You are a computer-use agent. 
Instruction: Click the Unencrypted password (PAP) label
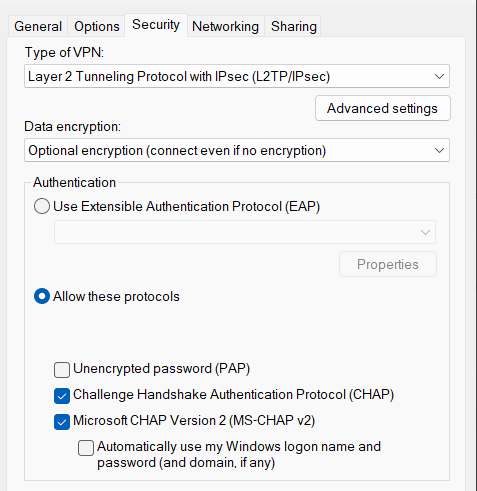pyautogui.click(x=162, y=369)
